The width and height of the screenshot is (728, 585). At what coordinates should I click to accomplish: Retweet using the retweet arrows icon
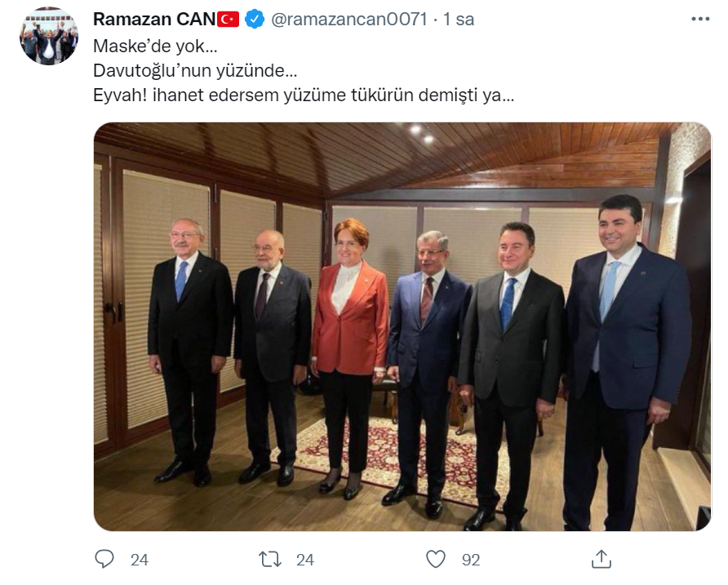point(270,559)
